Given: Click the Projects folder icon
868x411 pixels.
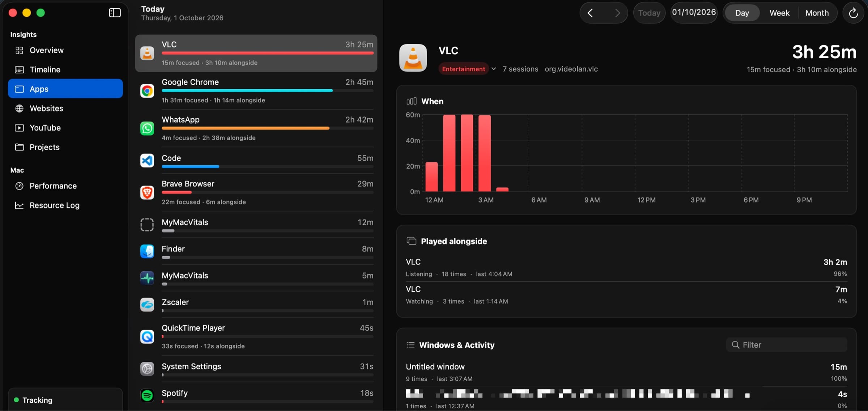Looking at the screenshot, I should [x=20, y=147].
